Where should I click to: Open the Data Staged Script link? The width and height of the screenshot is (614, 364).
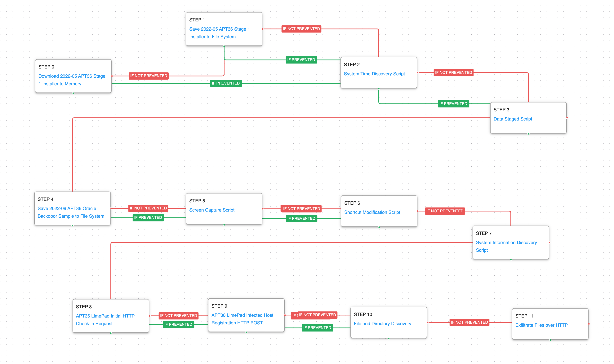click(x=512, y=119)
